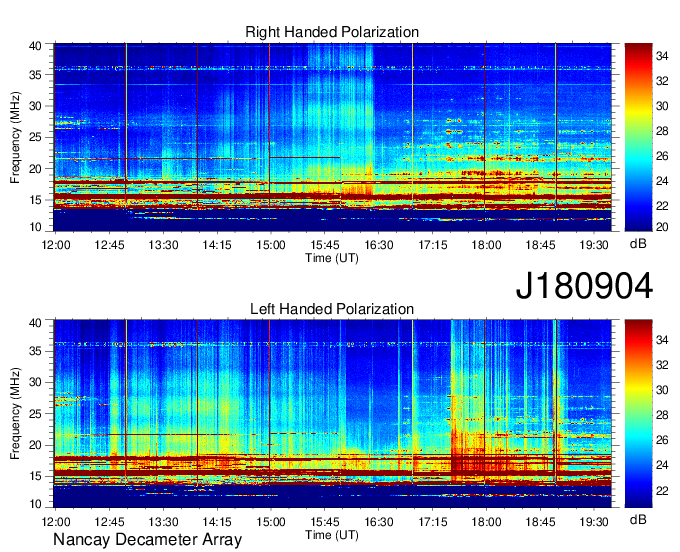Click the 26 dB tick on Left Handed colorbar

662,440
